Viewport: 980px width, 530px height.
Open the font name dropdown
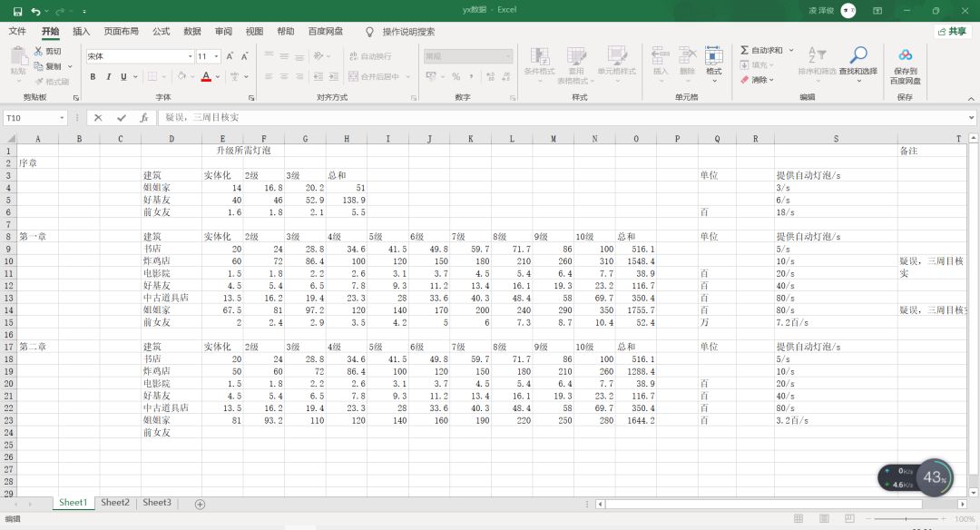click(190, 56)
